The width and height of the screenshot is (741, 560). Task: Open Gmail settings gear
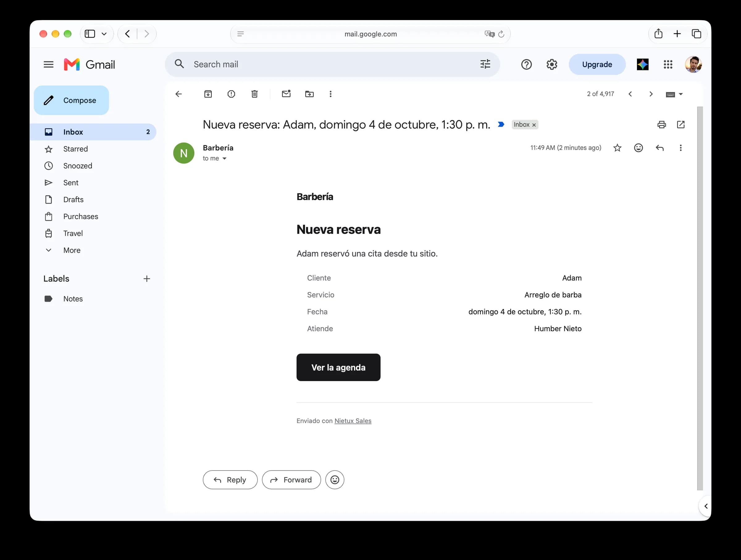tap(552, 64)
